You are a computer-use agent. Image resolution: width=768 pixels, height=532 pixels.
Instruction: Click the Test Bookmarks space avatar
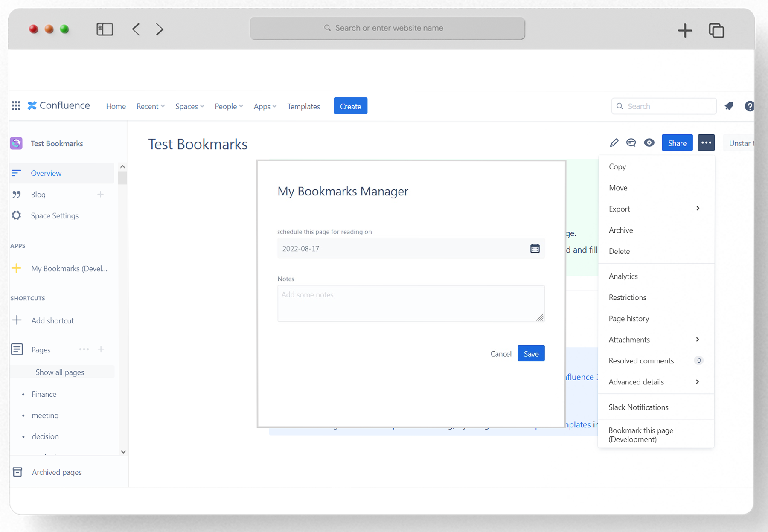point(16,143)
